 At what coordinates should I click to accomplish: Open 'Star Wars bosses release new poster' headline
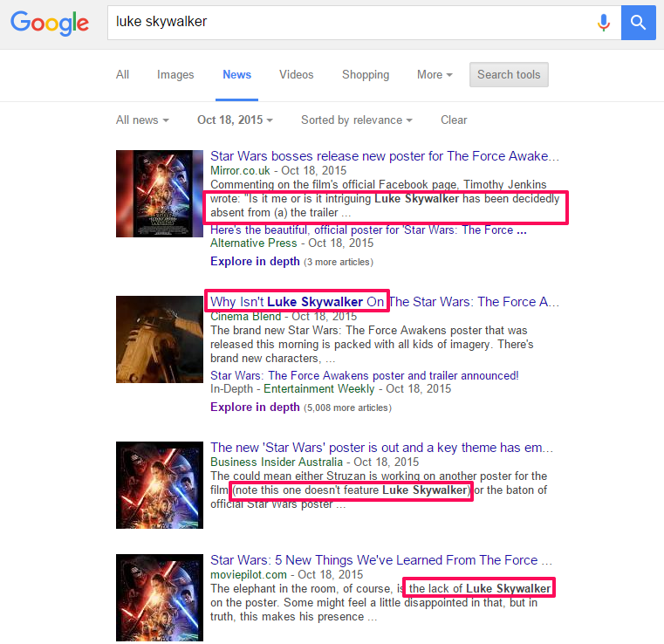pos(385,156)
